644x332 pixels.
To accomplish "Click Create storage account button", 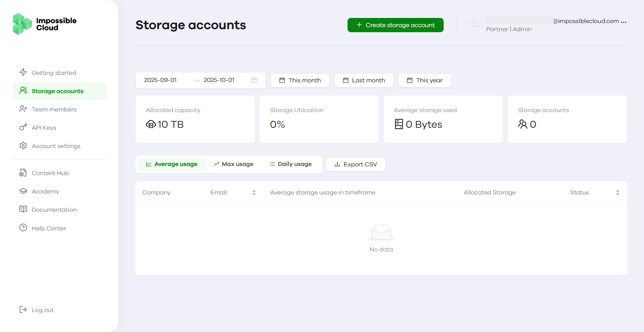I will (395, 25).
